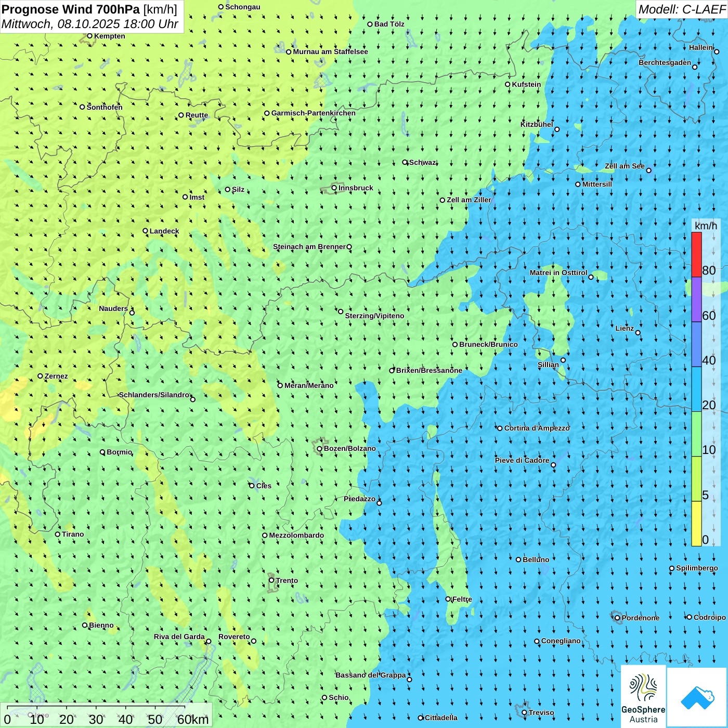Click the map title 'Prognose Wind 700hPa'
This screenshot has width=728, height=728.
pos(71,9)
